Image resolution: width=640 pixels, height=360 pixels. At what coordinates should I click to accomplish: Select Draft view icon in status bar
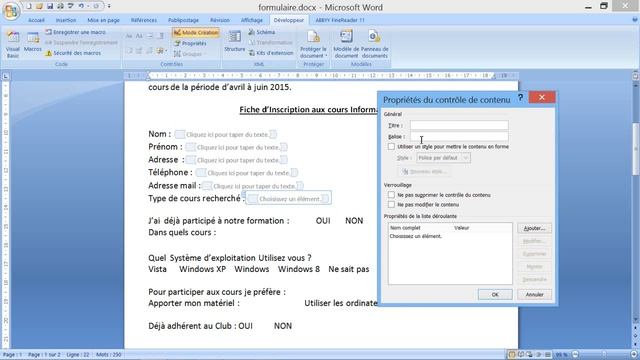[548, 354]
